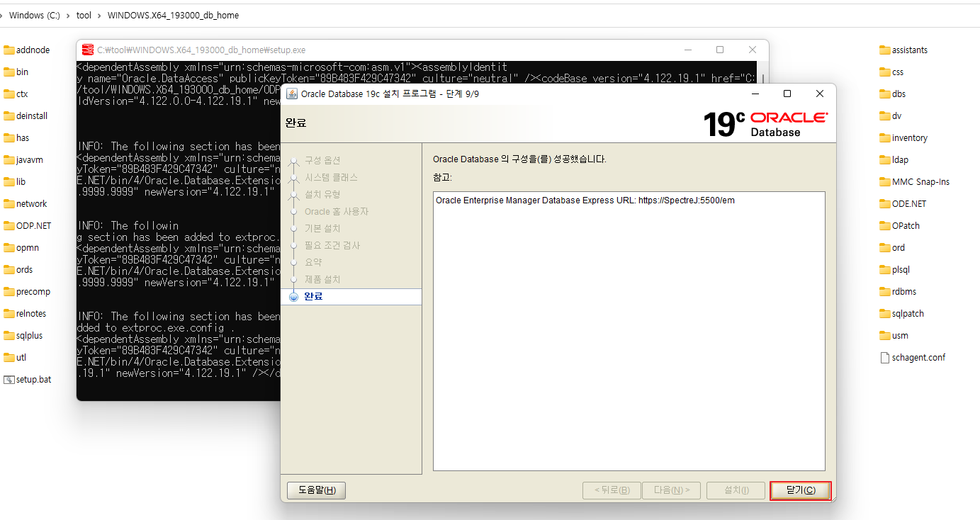Select the setup.bat file icon
Viewport: 980px width, 520px height.
click(x=9, y=380)
